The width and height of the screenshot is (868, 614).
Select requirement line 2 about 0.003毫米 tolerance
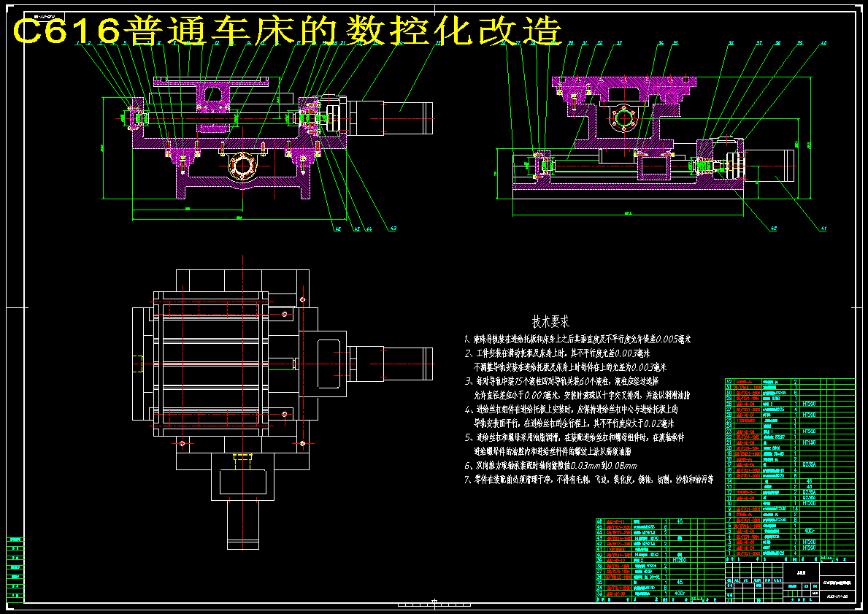(558, 353)
